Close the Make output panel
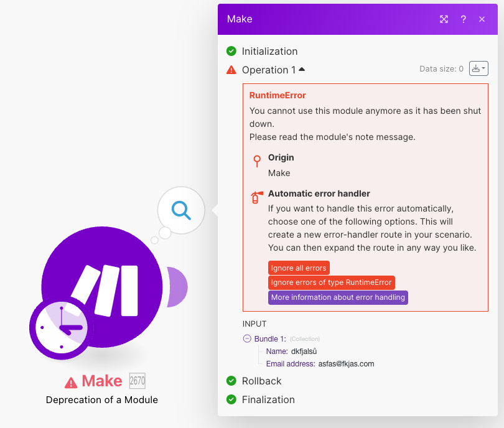Image resolution: width=504 pixels, height=428 pixels. 482,19
